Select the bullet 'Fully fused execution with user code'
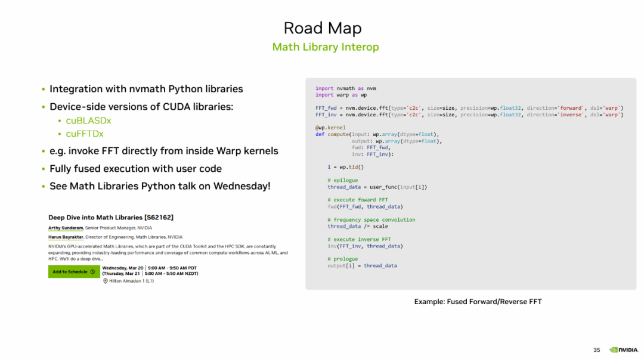 coord(135,169)
